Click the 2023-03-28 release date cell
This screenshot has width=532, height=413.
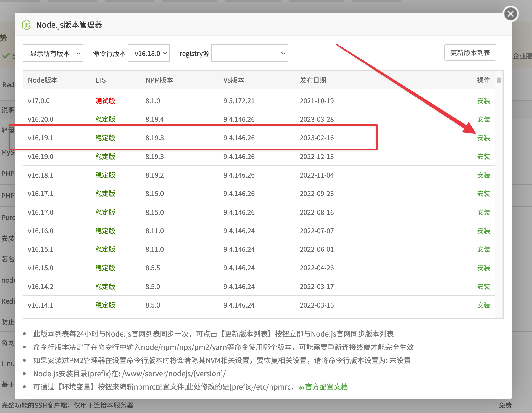click(x=317, y=119)
